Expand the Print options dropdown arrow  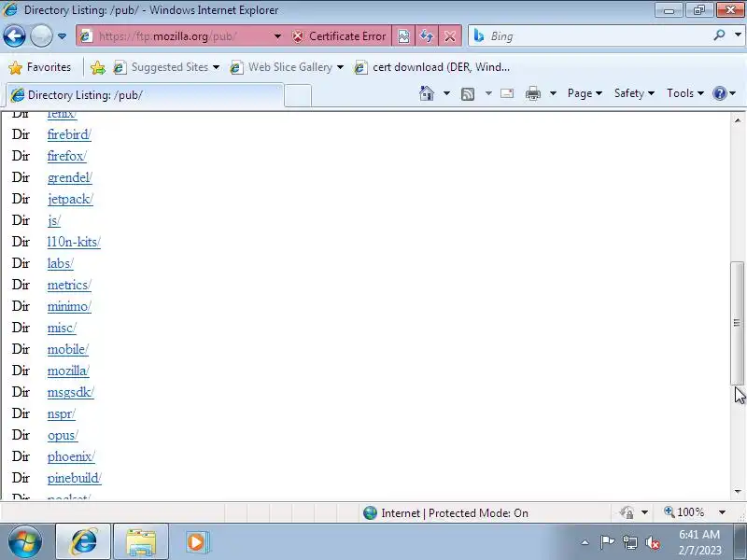[553, 93]
